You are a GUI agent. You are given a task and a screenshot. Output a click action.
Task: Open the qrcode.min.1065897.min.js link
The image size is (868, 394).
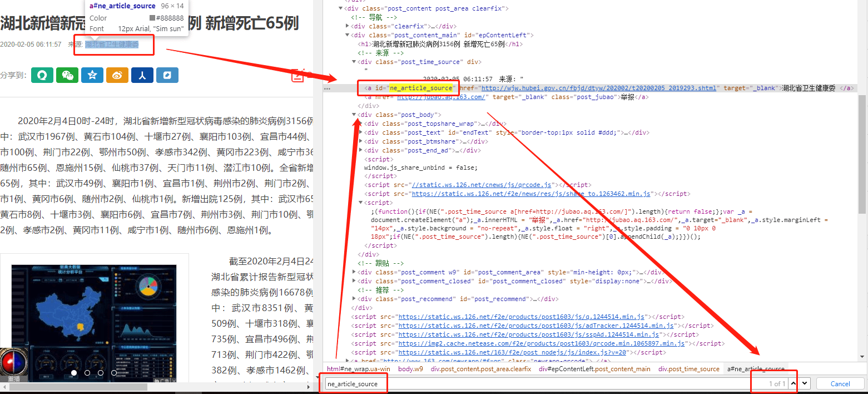(x=542, y=343)
